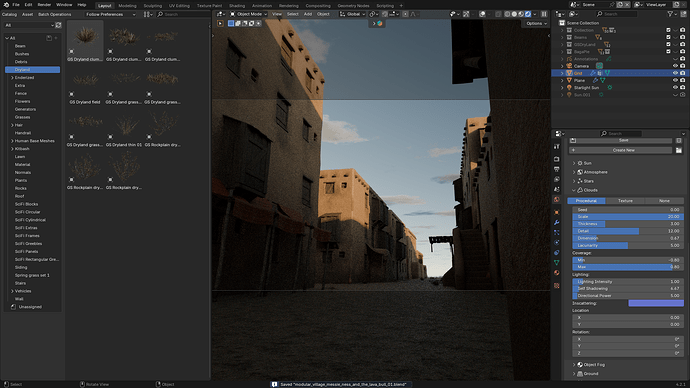Switch to the Shading workspace tab

click(237, 6)
